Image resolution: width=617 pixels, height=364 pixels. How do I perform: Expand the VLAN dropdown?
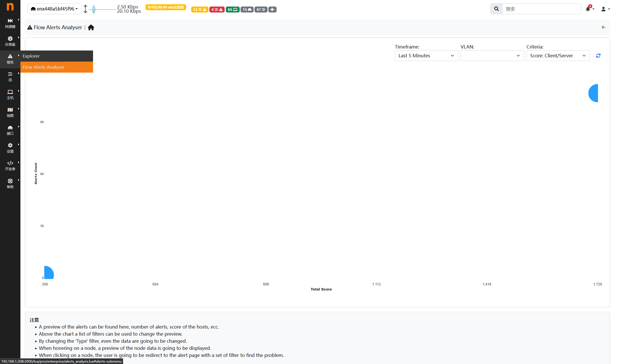pos(492,56)
